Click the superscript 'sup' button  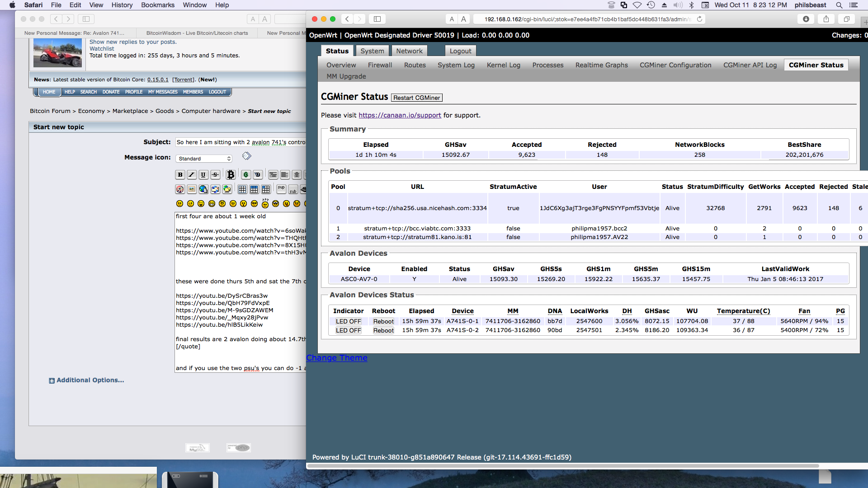(281, 188)
